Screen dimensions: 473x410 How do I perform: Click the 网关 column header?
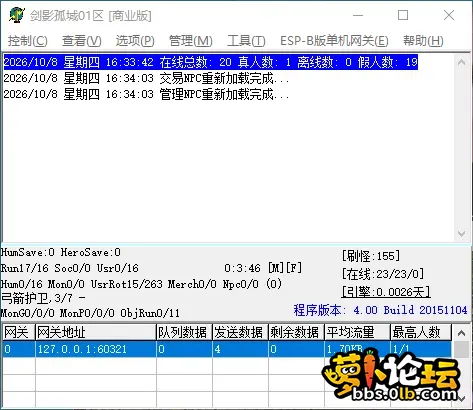[19, 332]
